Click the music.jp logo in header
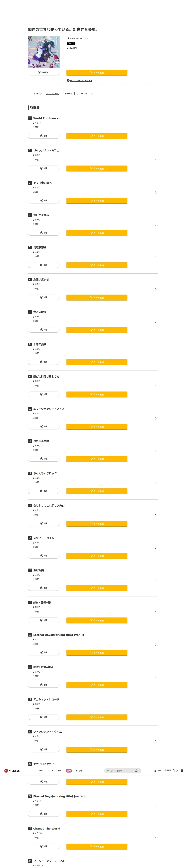Screen dimensions: 186x868 click(x=12, y=771)
